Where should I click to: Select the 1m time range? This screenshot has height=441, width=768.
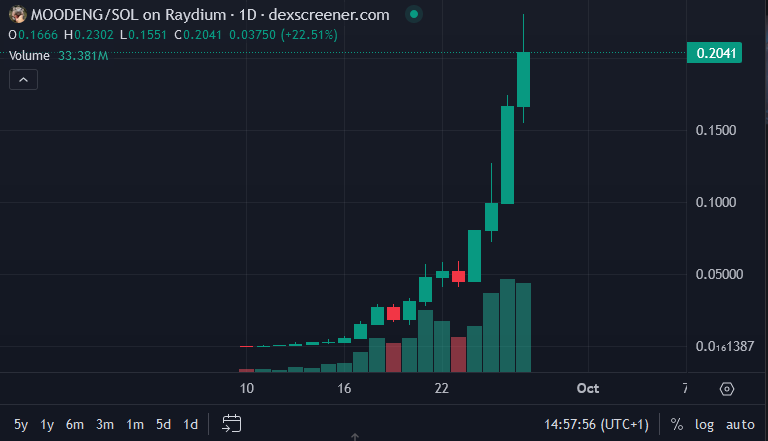135,424
